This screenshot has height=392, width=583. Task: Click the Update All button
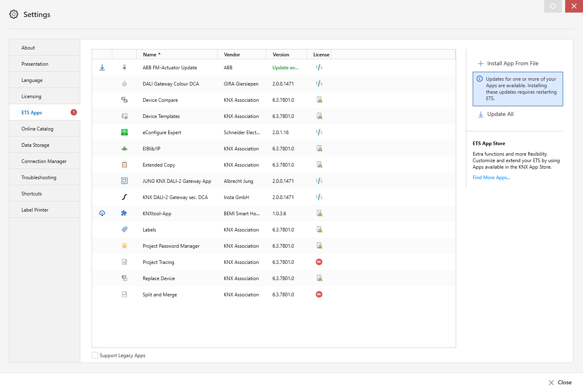(x=500, y=114)
